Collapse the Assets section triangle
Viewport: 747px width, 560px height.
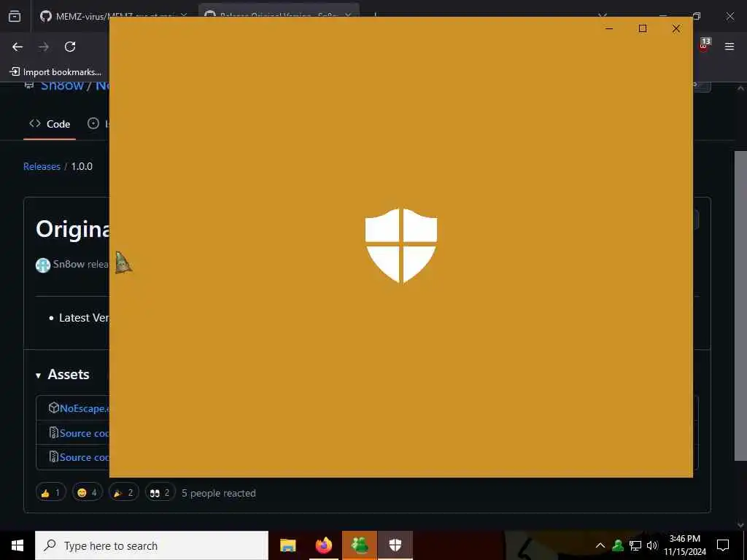38,376
